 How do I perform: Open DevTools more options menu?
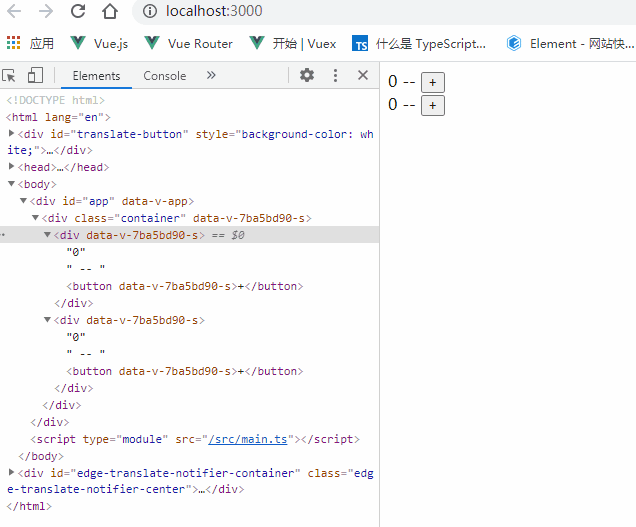coord(335,75)
